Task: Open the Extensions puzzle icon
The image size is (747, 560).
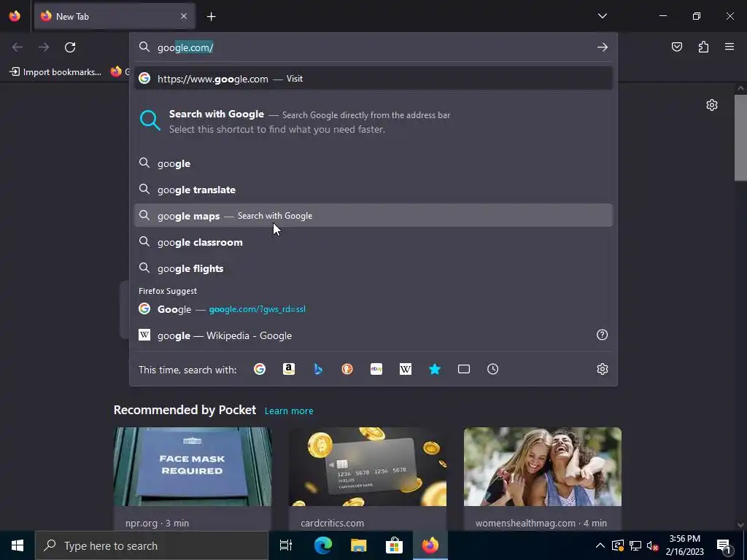Action: [x=703, y=47]
